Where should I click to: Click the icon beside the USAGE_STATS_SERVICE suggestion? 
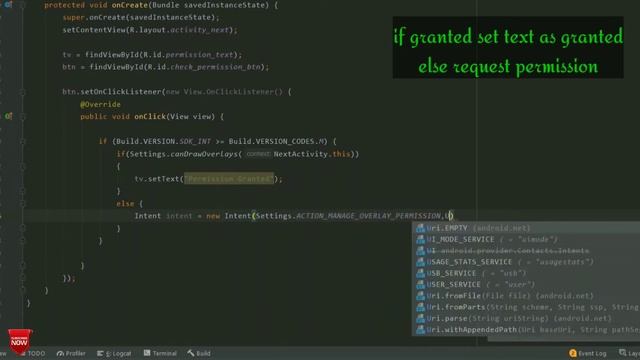(x=420, y=262)
